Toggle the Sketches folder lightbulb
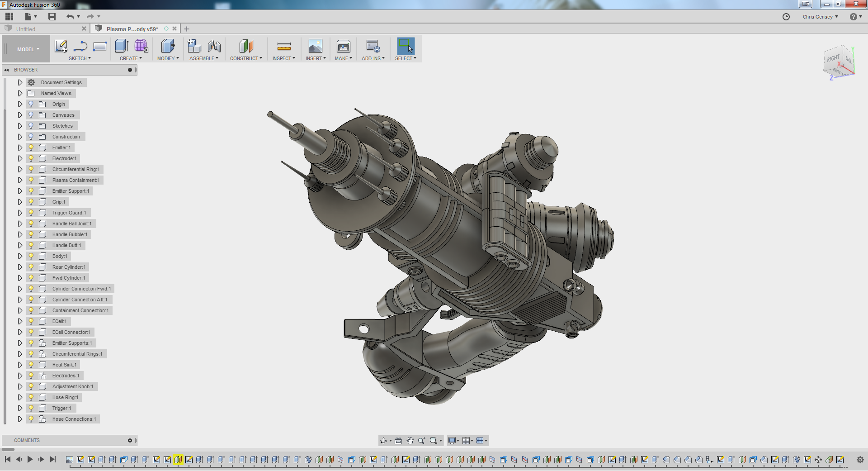 (31, 126)
